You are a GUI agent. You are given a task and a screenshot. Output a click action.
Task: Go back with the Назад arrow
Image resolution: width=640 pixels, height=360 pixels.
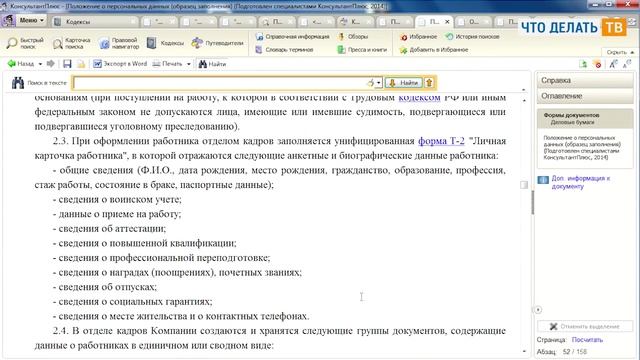(x=20, y=64)
